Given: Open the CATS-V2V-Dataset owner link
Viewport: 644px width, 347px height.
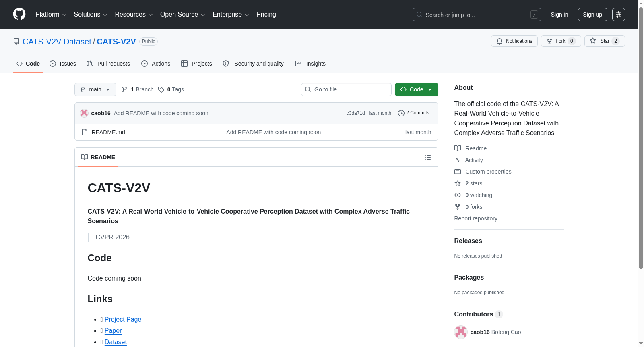Looking at the screenshot, I should click(x=57, y=42).
